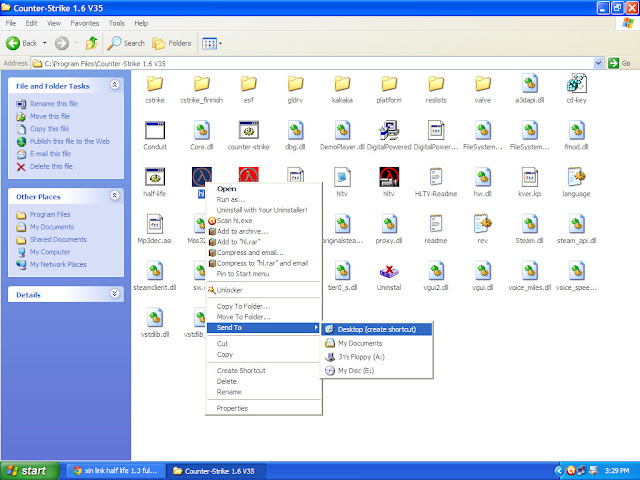Expand the Details panel

tap(115, 294)
